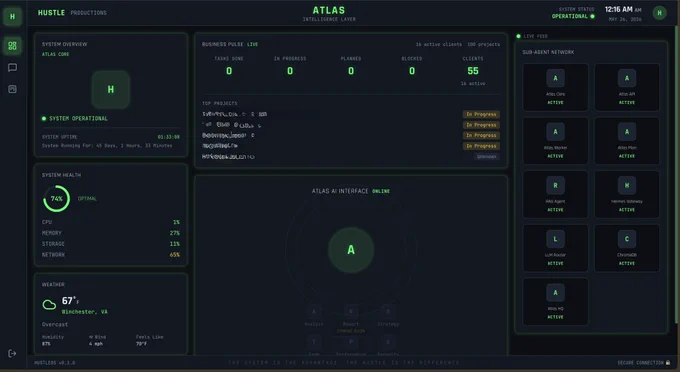Click the In Progress count in Business Pulse
Screen dimensions: 680x372
coord(290,71)
